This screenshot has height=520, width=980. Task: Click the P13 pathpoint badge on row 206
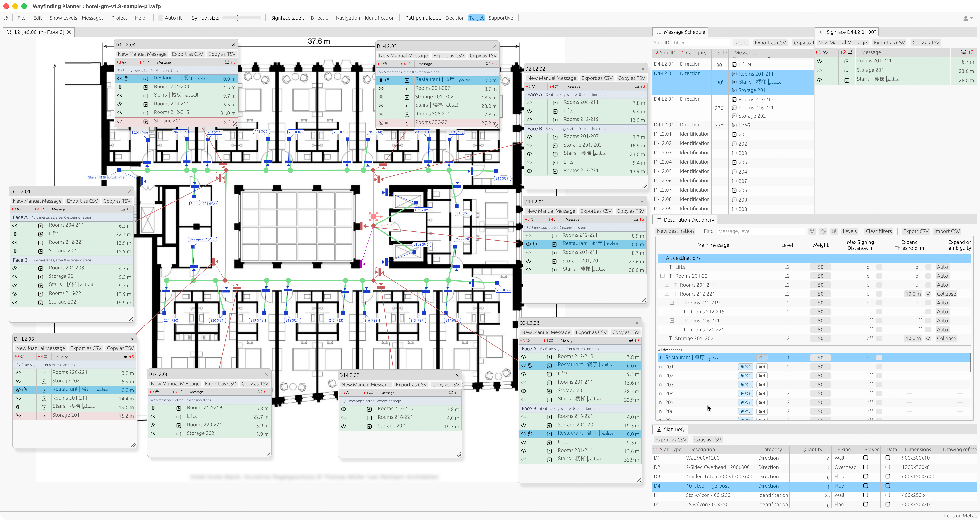coord(746,412)
